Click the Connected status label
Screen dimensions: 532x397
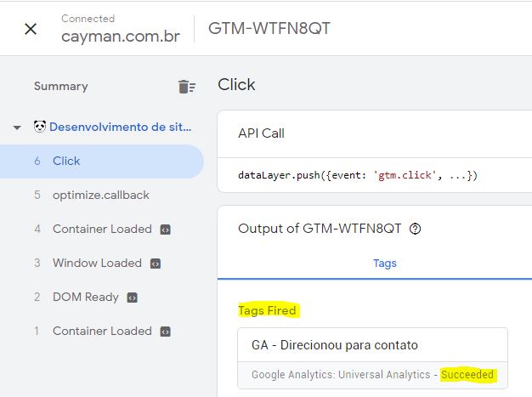click(88, 19)
